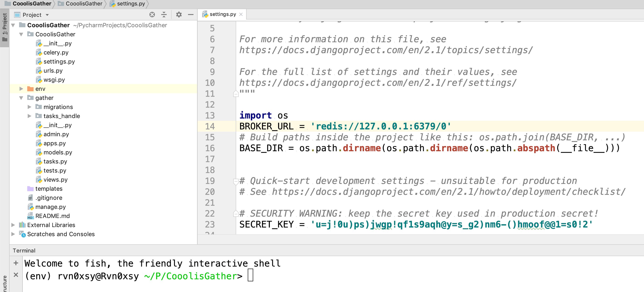Click the README.md markdown file icon
Viewport: 644px width, 292px height.
(x=30, y=216)
